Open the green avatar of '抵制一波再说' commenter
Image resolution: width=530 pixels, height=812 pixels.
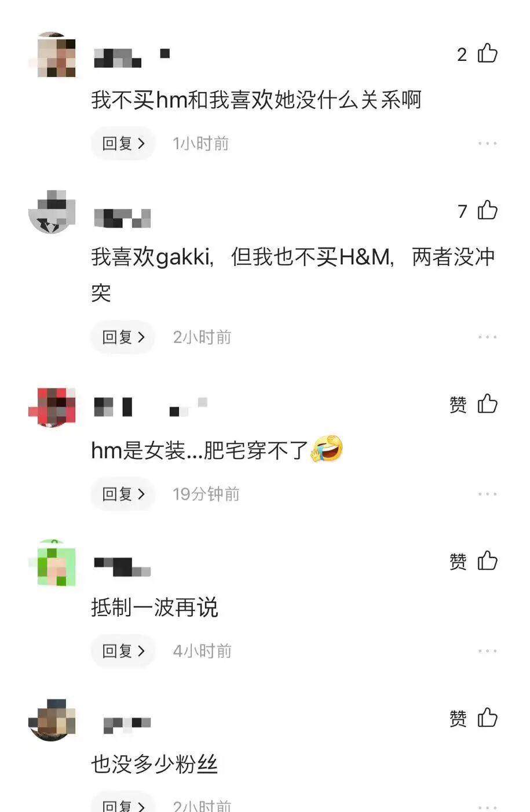coord(52,563)
